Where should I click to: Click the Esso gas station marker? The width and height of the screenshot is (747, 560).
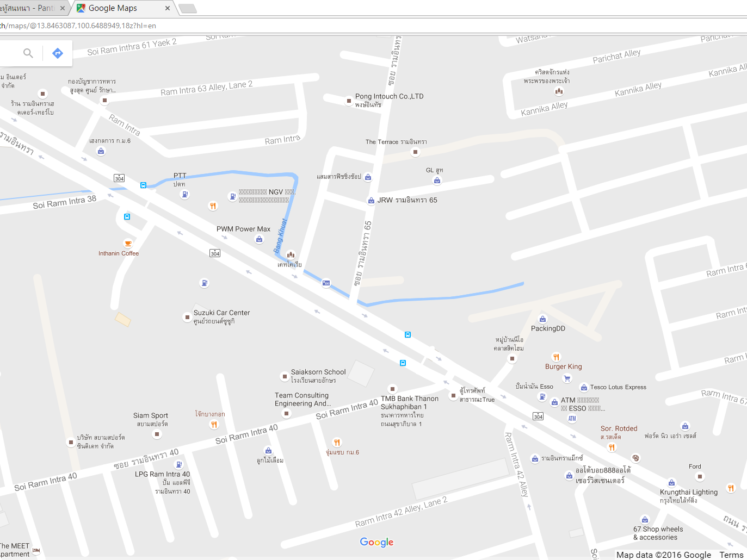(x=542, y=396)
